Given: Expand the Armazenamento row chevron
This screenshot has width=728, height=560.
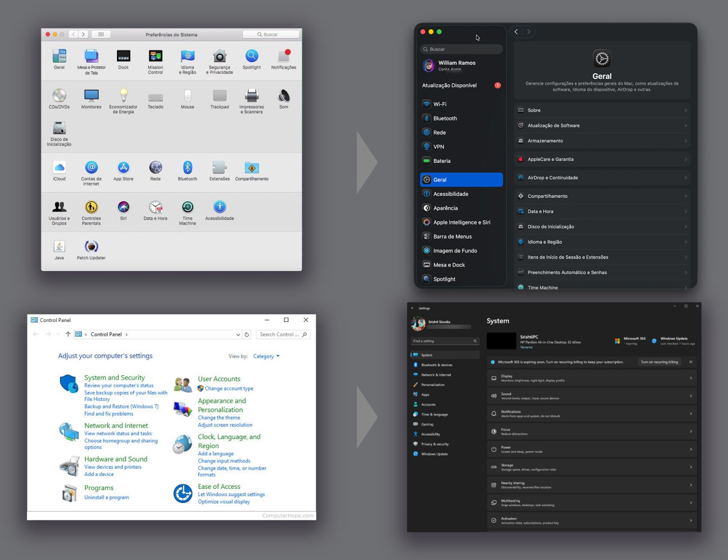Looking at the screenshot, I should click(685, 141).
